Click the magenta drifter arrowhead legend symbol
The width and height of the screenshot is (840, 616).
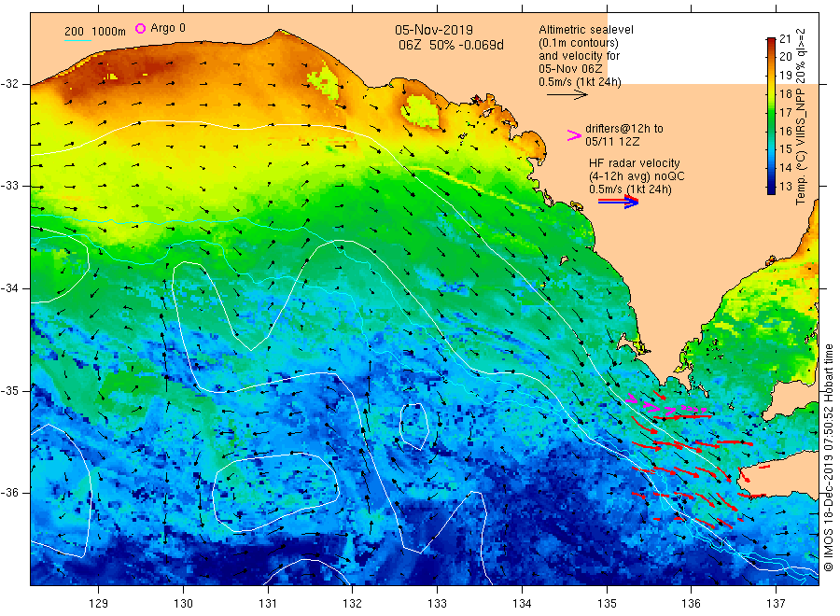574,135
